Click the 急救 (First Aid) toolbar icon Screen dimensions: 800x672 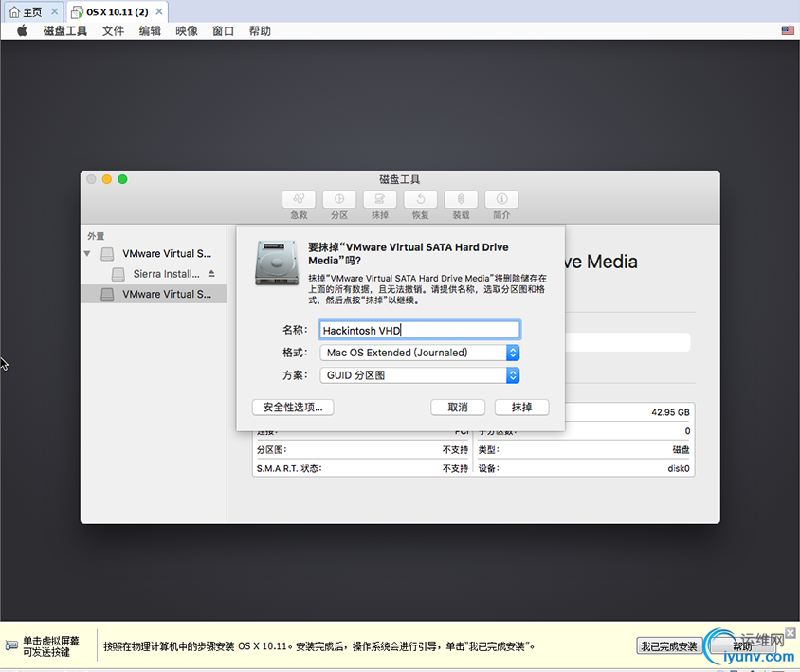tap(299, 200)
